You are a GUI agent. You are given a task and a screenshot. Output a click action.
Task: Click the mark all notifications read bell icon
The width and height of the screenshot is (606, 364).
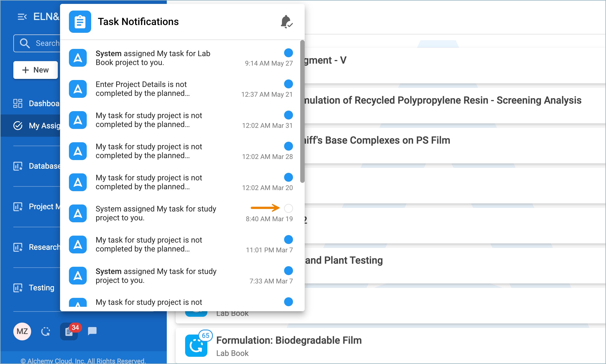coord(287,22)
